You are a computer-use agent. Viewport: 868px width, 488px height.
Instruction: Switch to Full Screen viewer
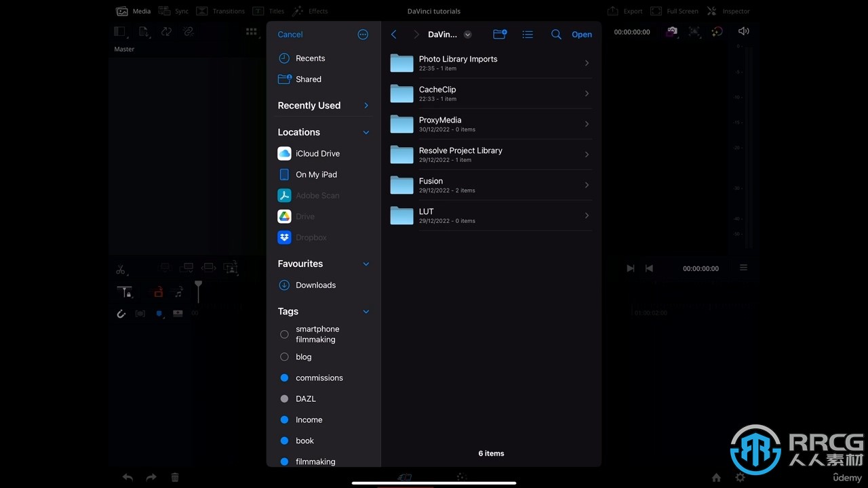(x=674, y=12)
